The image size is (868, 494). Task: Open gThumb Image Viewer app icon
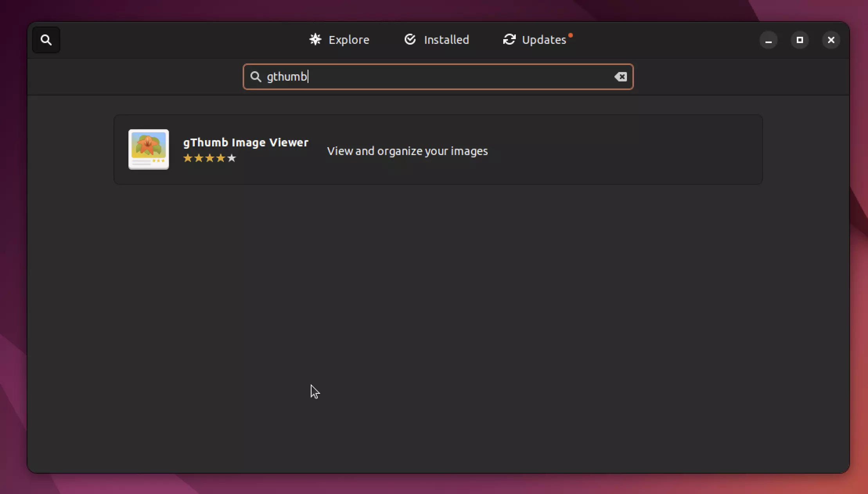click(x=149, y=150)
